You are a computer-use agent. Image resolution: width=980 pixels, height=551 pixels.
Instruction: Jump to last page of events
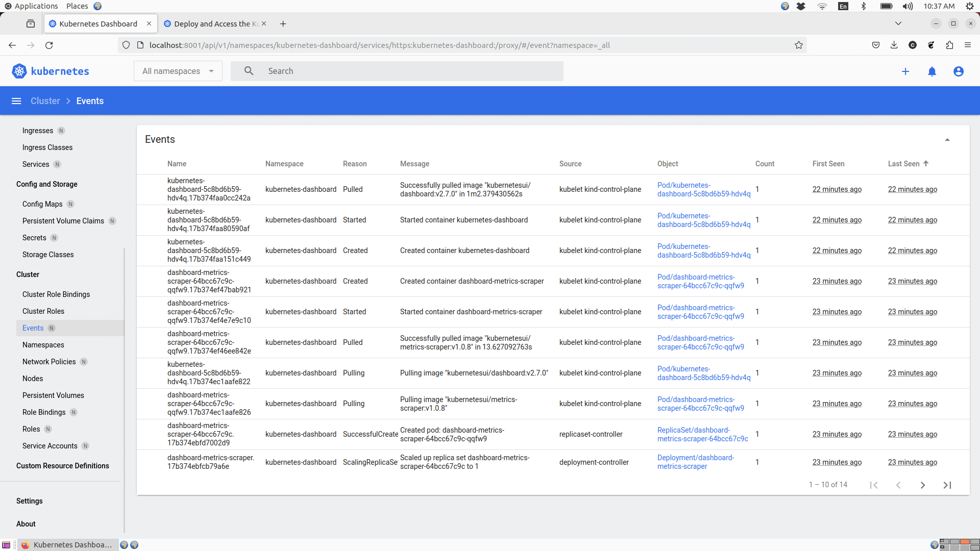(947, 485)
